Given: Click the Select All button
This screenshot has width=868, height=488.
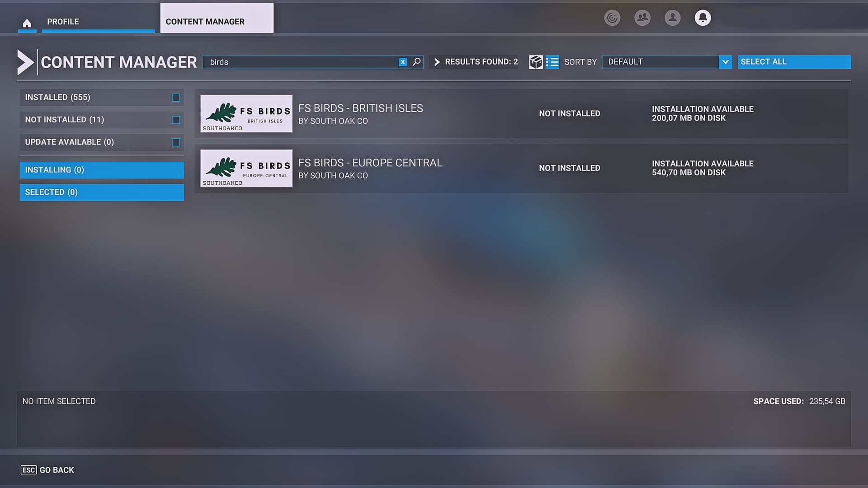Looking at the screenshot, I should click(794, 61).
